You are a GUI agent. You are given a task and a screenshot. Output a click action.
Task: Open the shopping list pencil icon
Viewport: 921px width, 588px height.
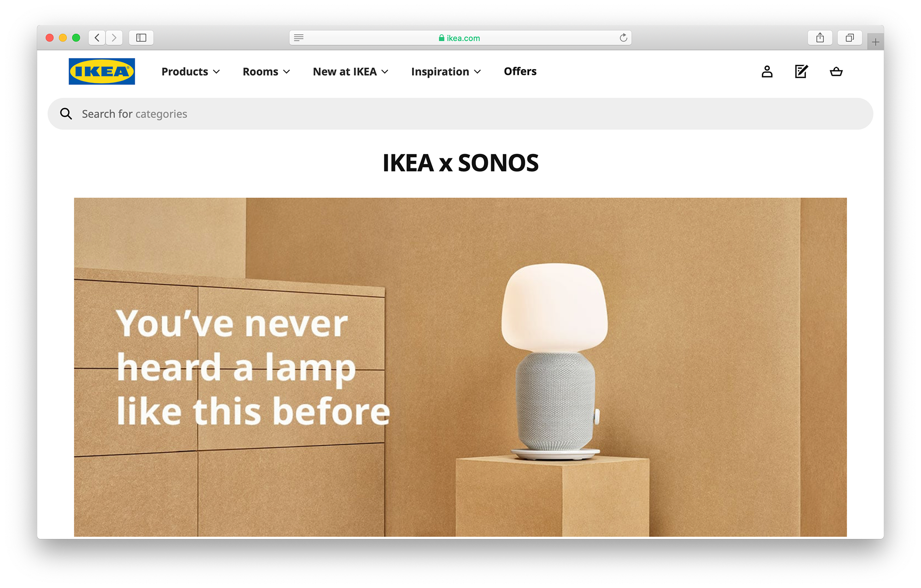click(x=802, y=71)
